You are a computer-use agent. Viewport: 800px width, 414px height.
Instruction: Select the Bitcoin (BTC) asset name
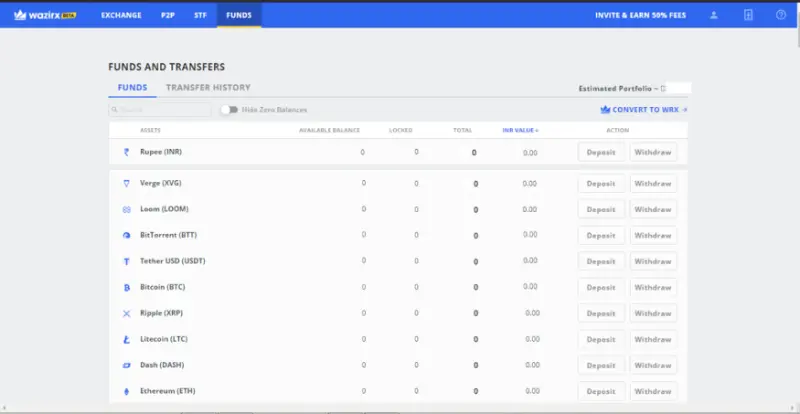pos(162,287)
